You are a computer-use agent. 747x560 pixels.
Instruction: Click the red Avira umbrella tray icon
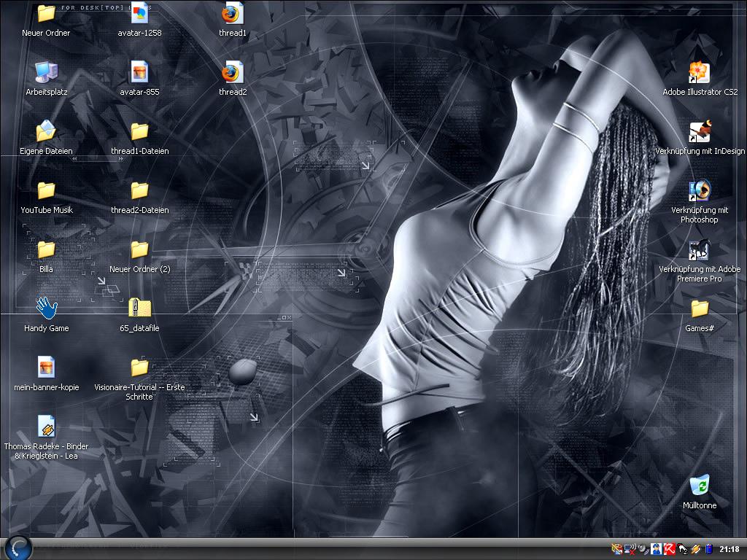(669, 549)
